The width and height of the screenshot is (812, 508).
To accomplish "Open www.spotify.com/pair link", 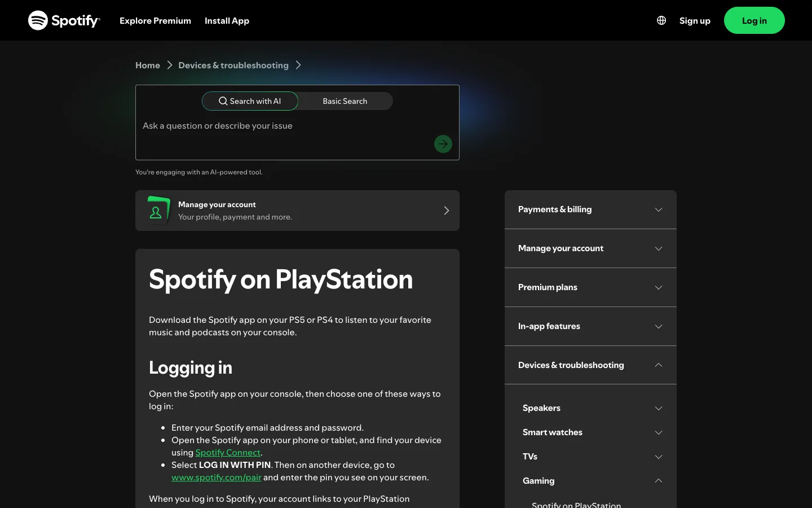I will click(217, 478).
